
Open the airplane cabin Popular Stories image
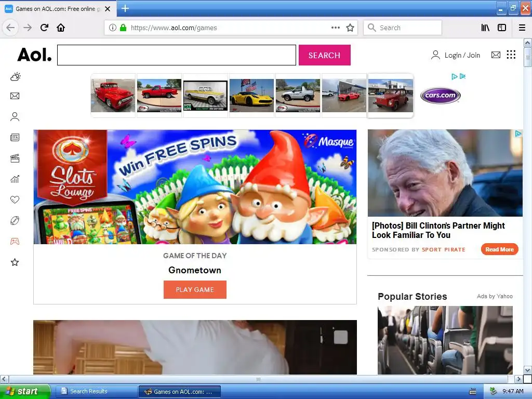click(x=445, y=340)
